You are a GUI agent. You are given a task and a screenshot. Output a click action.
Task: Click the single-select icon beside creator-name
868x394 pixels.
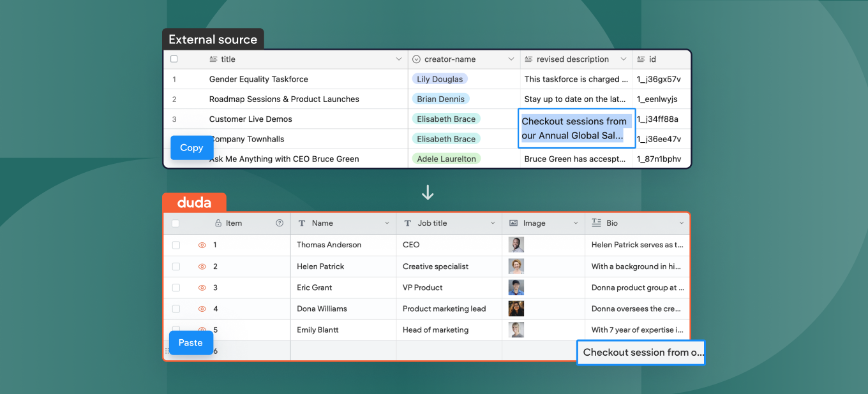pyautogui.click(x=417, y=59)
